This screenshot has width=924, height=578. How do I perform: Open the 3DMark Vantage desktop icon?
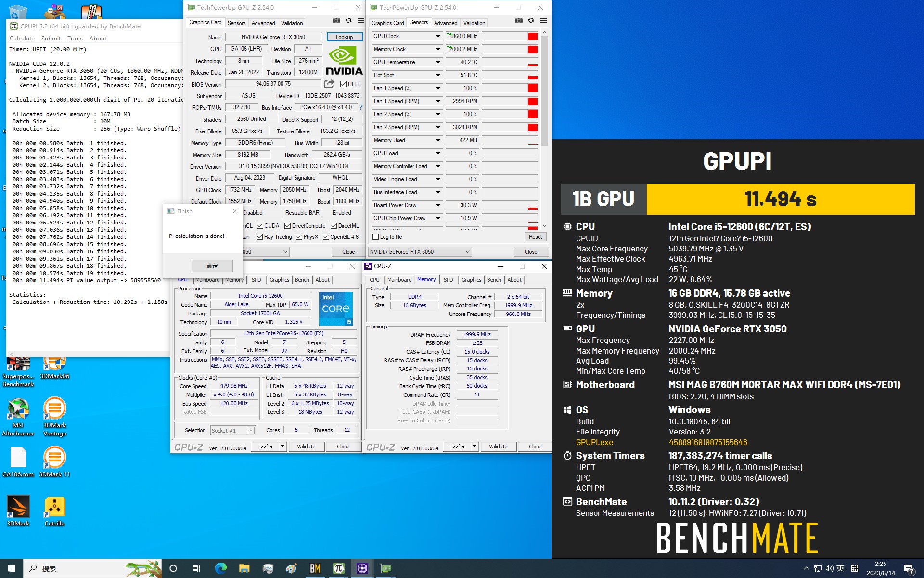(54, 417)
